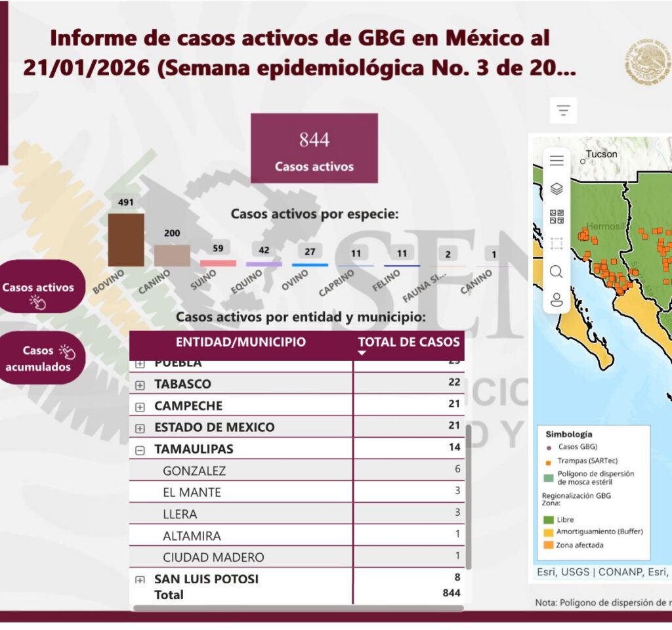Expand the ESTADO DE MEXICO row
672x630 pixels.
140,429
